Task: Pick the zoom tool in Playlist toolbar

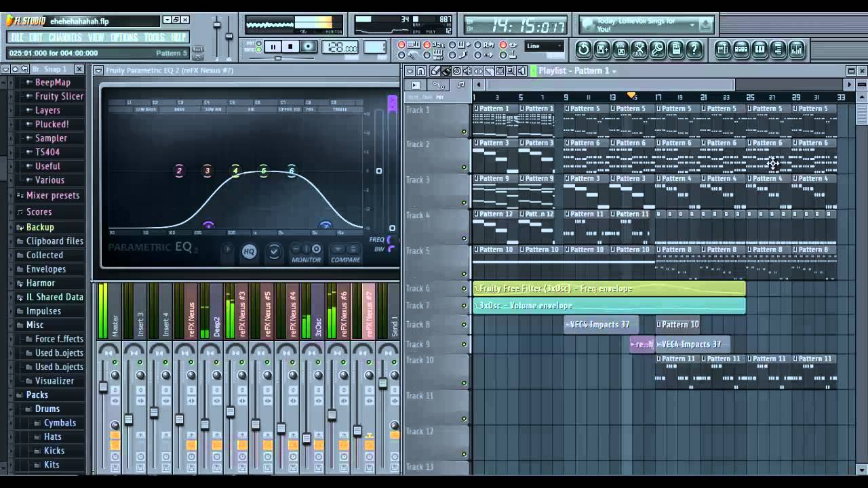Action: 511,70
